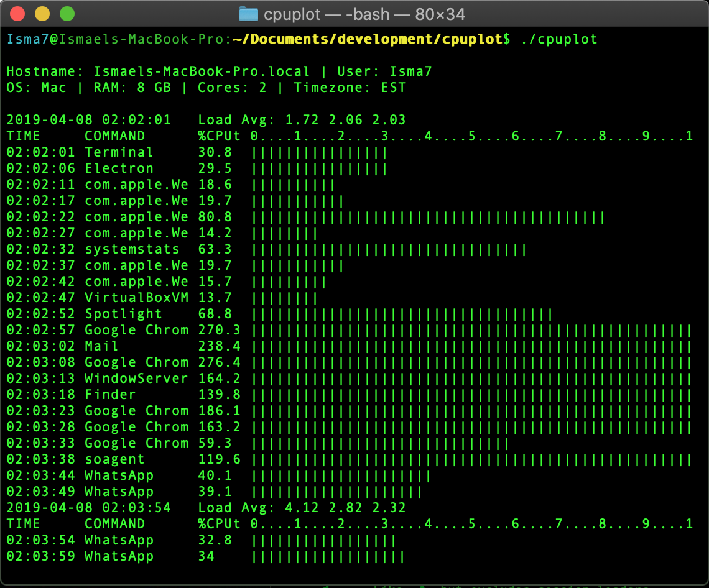Screen dimensions: 709x588
Task: Maximize the window using the green button
Action: coord(67,14)
